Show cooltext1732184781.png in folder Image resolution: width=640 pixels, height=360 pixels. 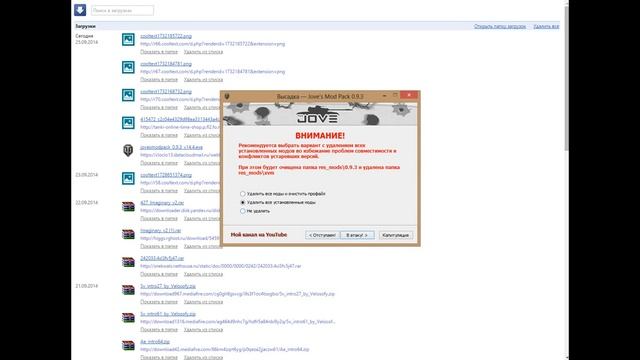159,80
